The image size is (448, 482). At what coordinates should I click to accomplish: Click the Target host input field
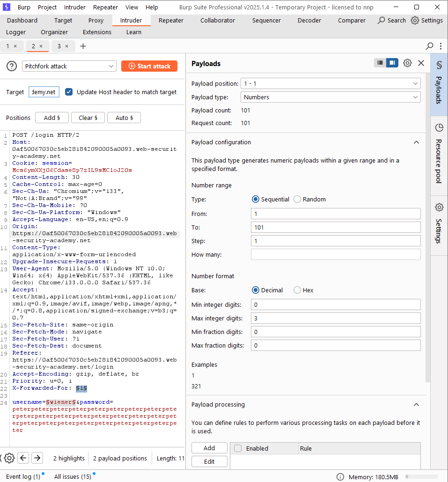point(44,92)
